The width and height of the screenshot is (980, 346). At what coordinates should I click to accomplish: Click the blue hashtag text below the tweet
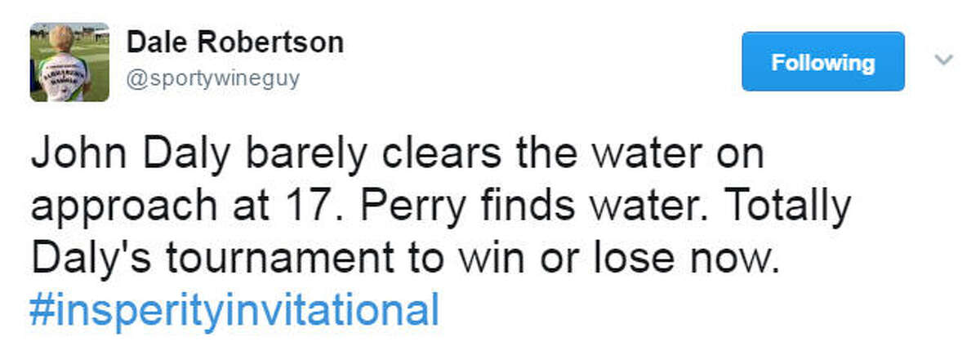[x=234, y=311]
